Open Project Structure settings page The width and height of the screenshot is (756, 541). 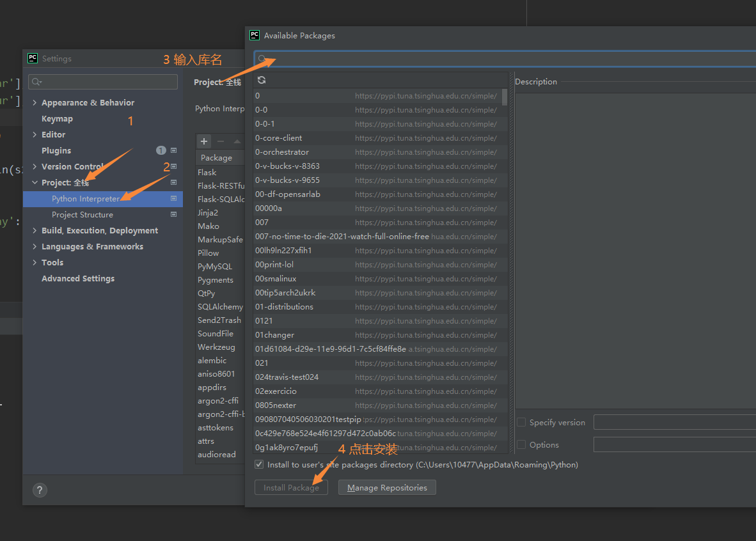tap(83, 215)
